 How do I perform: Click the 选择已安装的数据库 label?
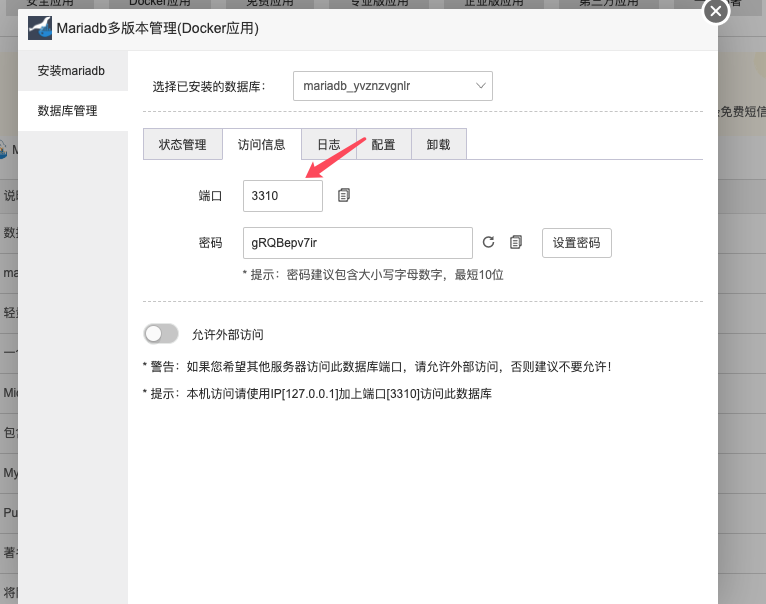click(x=209, y=87)
